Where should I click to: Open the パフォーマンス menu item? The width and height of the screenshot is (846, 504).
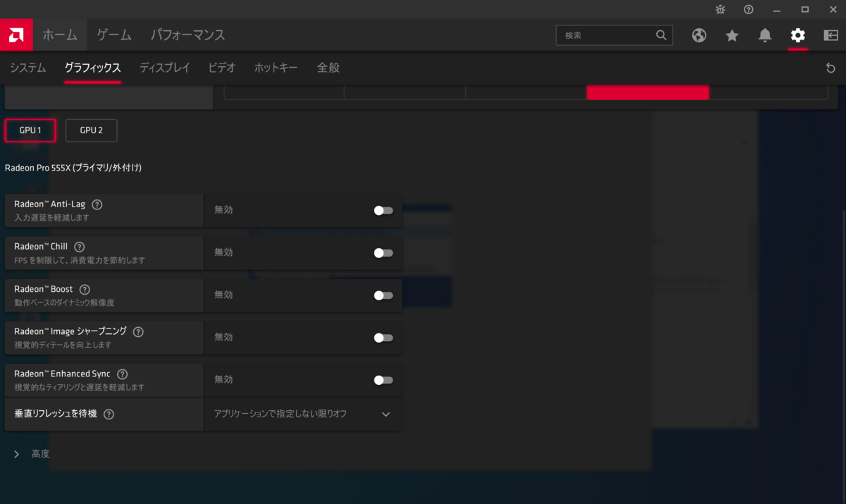[x=187, y=35]
